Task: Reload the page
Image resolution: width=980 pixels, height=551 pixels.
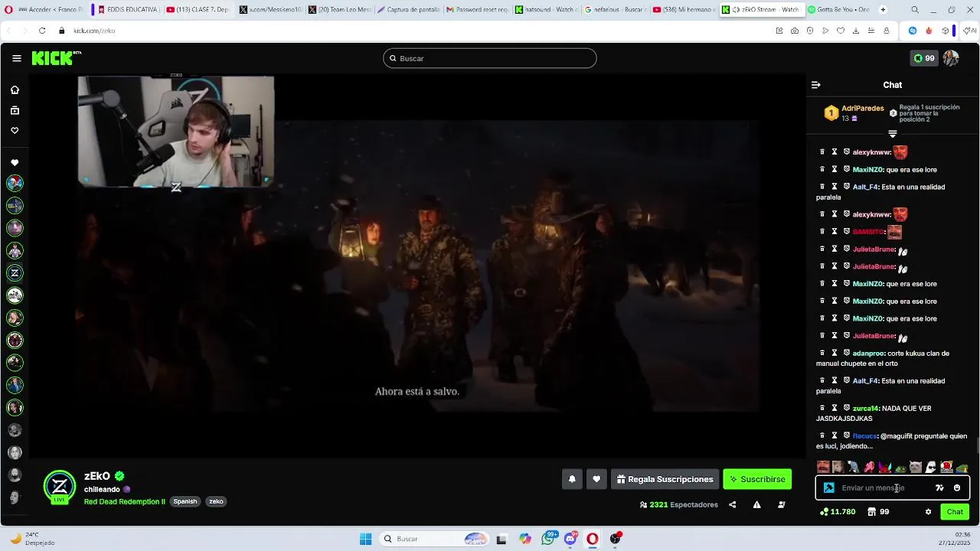Action: 42,31
